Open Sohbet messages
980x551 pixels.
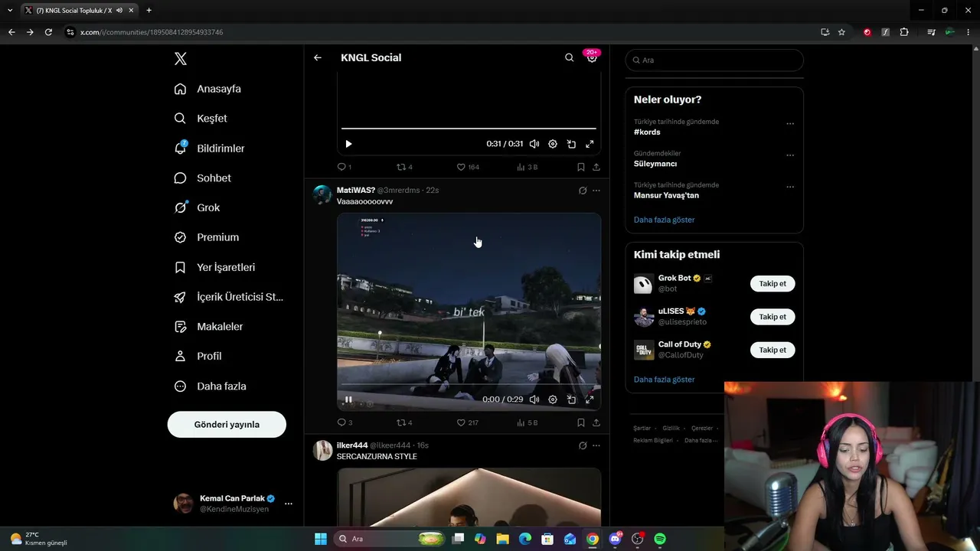202,178
